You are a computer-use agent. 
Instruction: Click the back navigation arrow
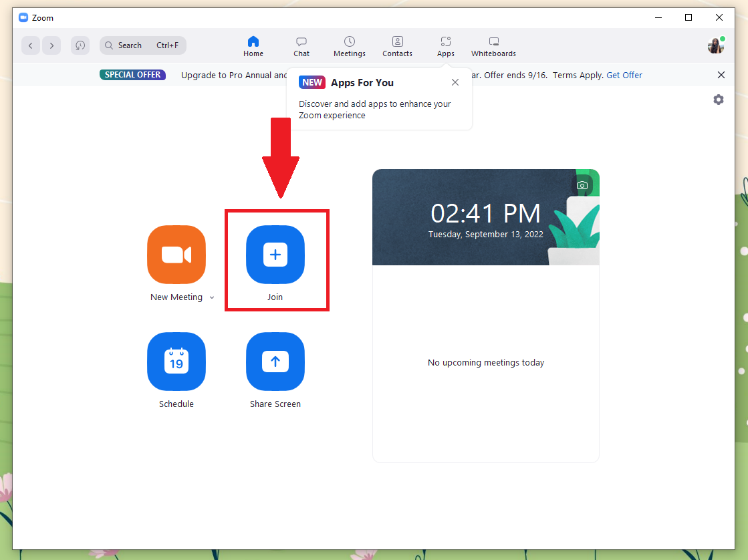click(x=31, y=45)
